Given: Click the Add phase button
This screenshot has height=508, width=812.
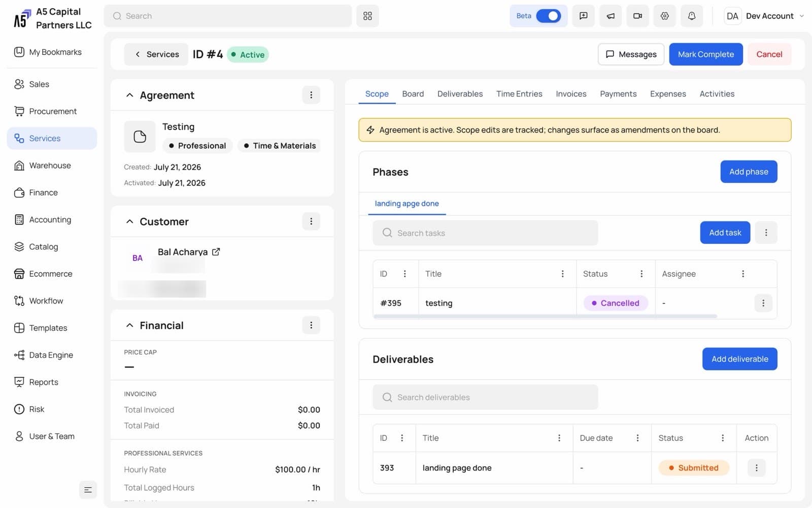Looking at the screenshot, I should coord(749,172).
